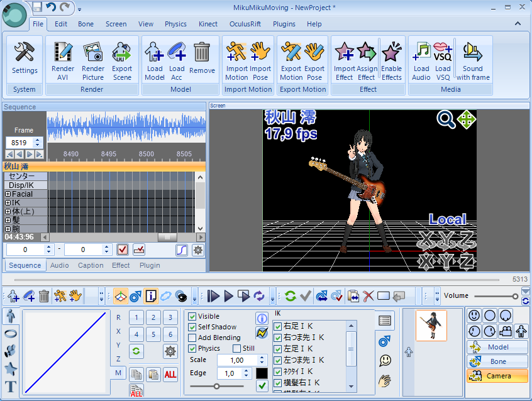The height and width of the screenshot is (401, 532).
Task: Click Render Picture icon
Action: click(93, 52)
